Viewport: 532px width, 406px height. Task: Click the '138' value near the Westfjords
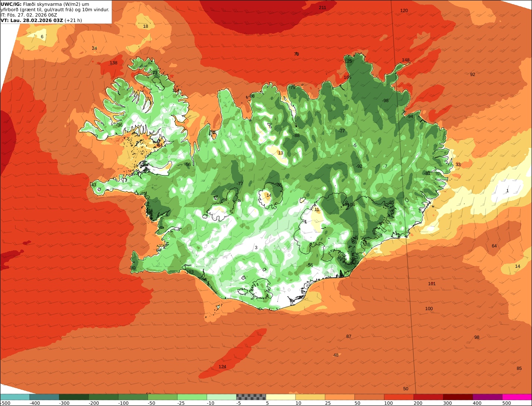click(x=113, y=63)
